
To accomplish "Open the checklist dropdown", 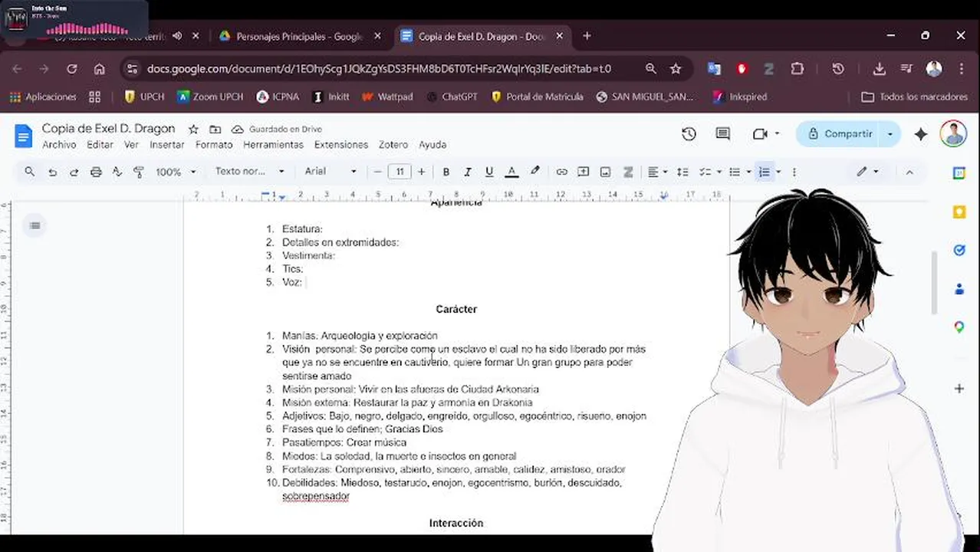I will [x=709, y=172].
